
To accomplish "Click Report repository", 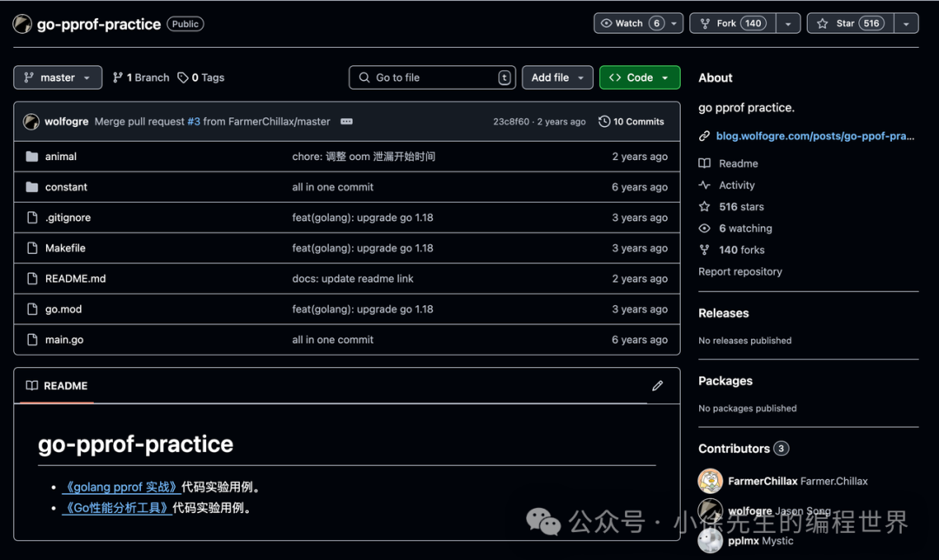I will click(x=740, y=271).
